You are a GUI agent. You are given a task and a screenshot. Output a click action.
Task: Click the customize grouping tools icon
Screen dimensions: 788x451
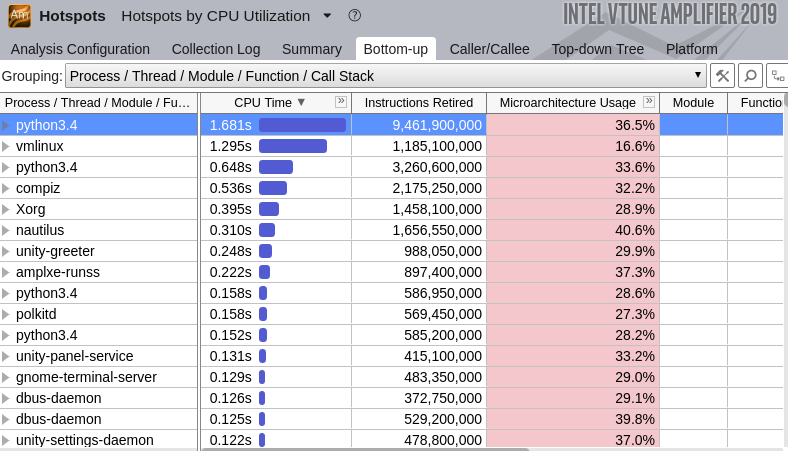click(722, 75)
